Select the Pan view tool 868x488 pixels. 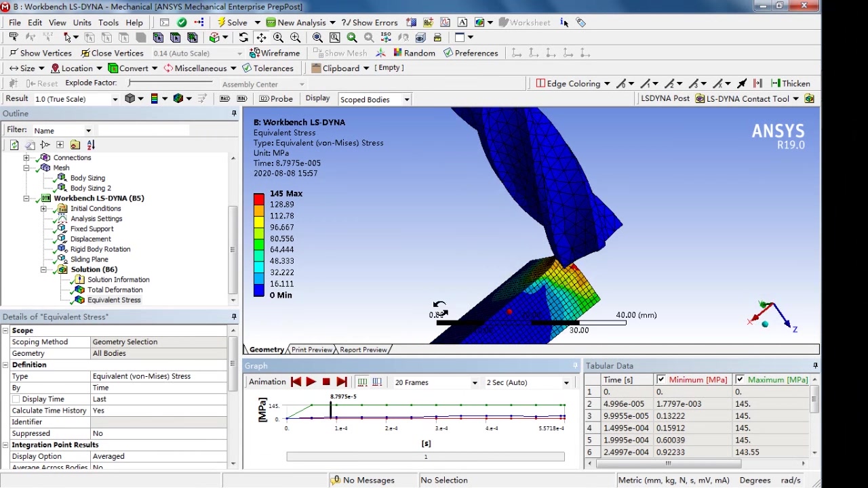(261, 38)
